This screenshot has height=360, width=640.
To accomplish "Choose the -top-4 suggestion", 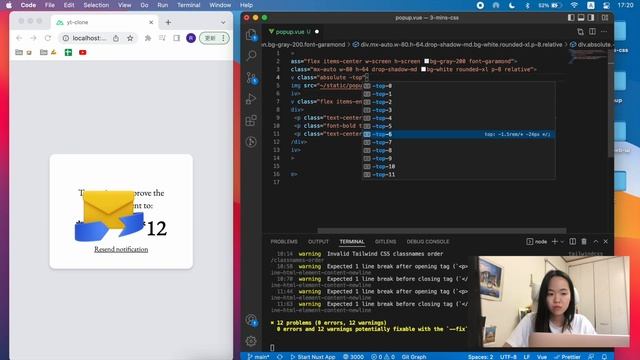I will [458, 118].
